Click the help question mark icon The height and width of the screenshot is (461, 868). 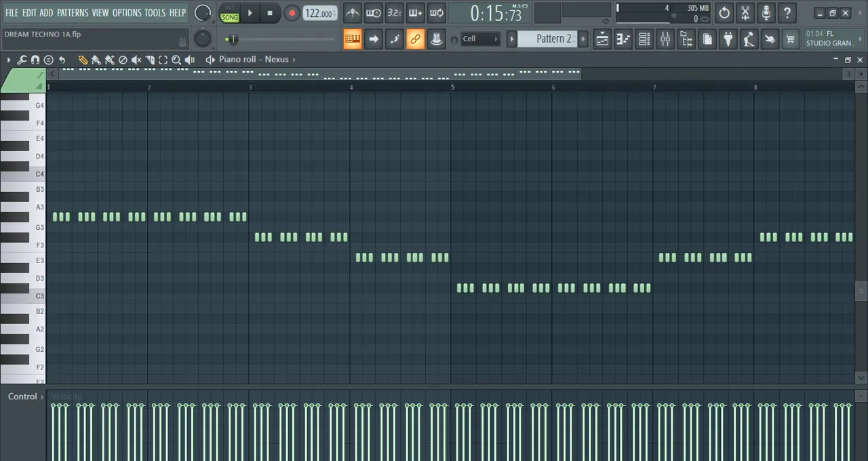pyautogui.click(x=787, y=13)
